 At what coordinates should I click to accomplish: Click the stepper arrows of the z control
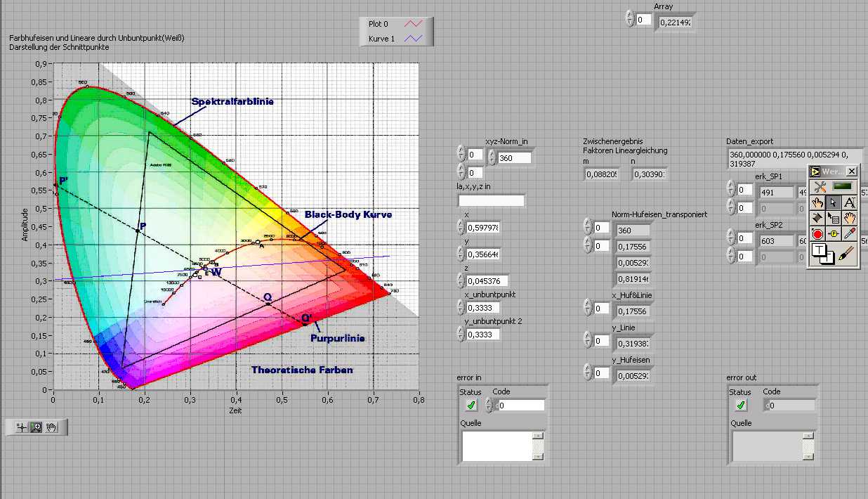[461, 280]
